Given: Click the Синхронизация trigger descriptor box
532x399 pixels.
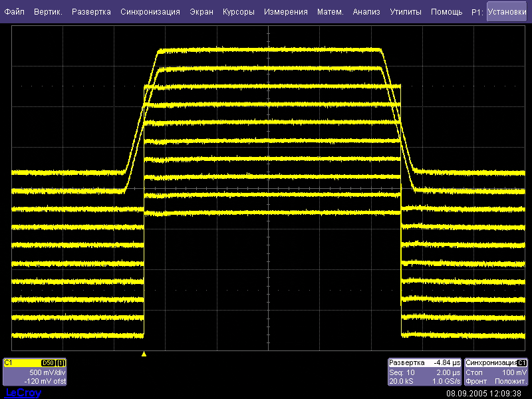Looking at the screenshot, I should point(496,372).
